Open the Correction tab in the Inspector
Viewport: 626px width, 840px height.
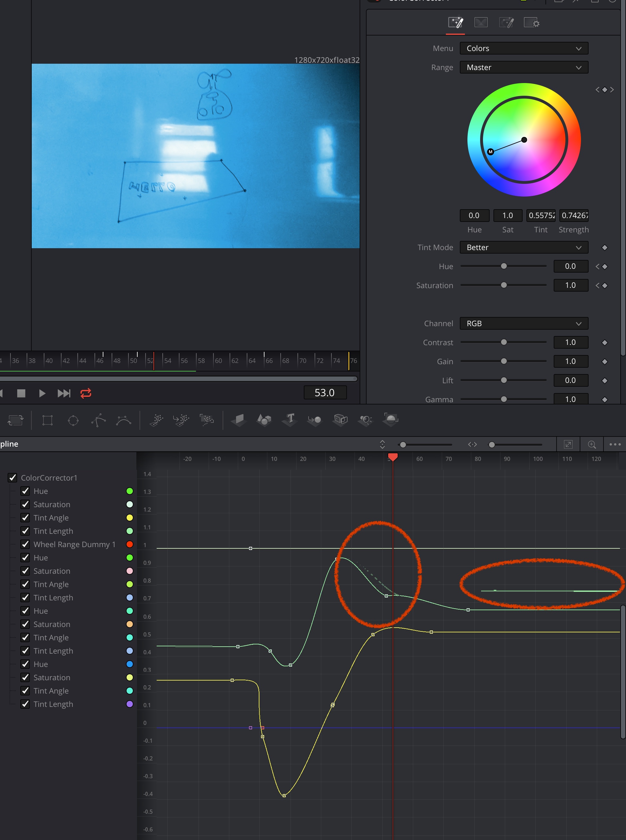[x=455, y=23]
